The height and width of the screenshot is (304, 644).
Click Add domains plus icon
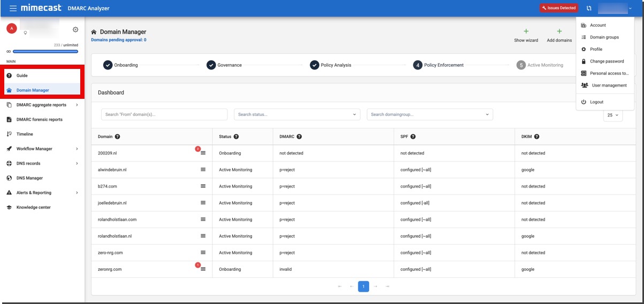pos(559,32)
